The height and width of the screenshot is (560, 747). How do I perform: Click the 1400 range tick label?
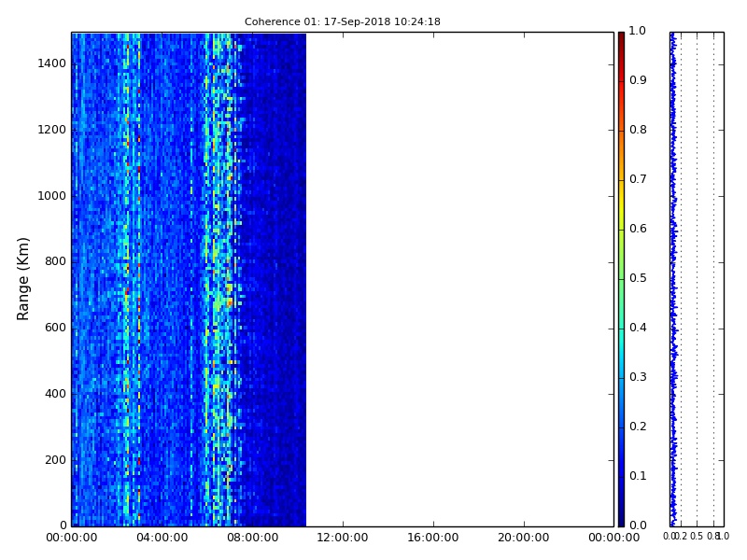coord(52,63)
